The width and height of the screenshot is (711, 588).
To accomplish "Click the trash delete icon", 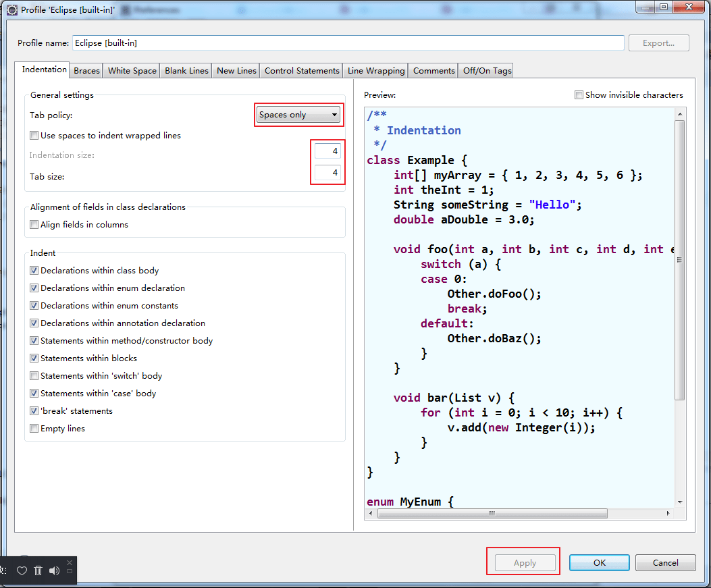I will 38,570.
